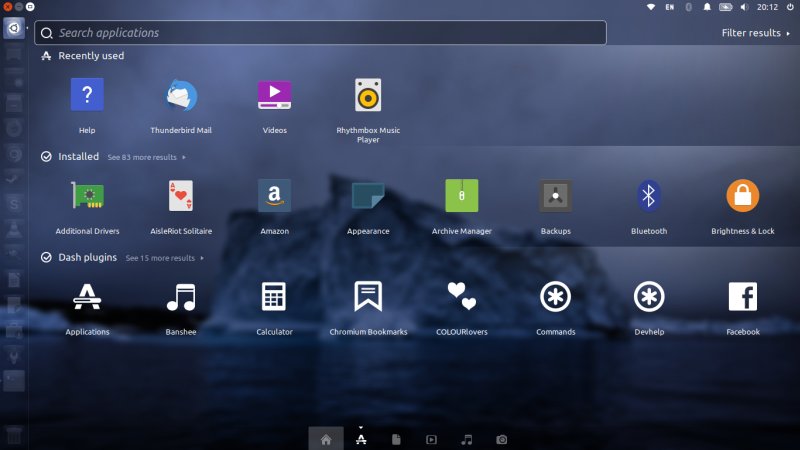Switch to the Music lens
Screen dimensions: 800x450
[466, 439]
